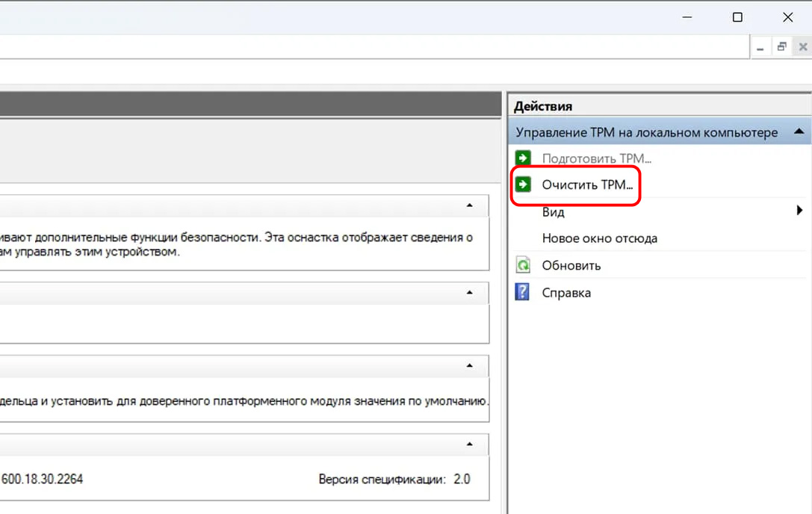
Task: Collapse the section mentioning значения по умолчанию
Action: [469, 366]
